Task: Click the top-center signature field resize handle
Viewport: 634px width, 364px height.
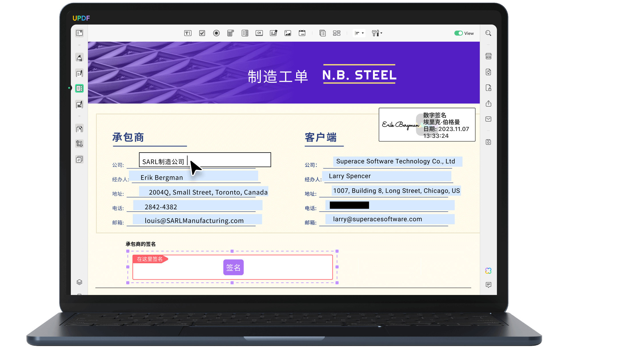Action: (232, 251)
